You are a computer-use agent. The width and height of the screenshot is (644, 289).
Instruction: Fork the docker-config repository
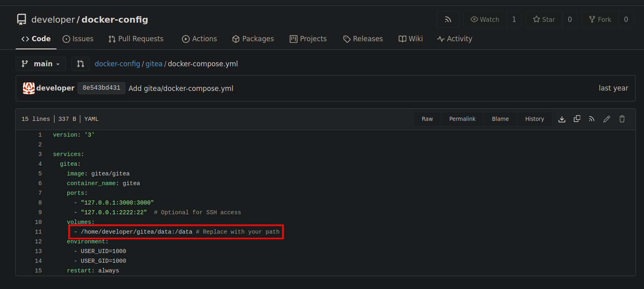pyautogui.click(x=600, y=19)
